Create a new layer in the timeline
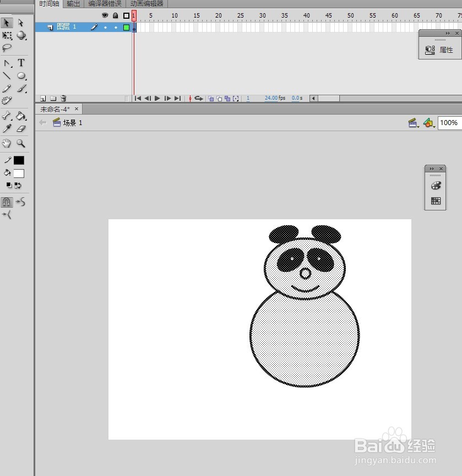 point(42,98)
